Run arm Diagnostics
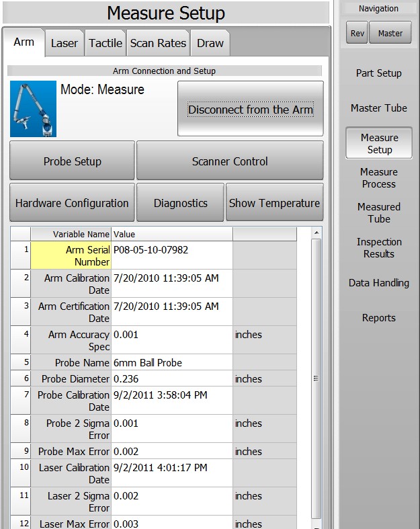Viewport: 420px width, 529px height. [180, 203]
